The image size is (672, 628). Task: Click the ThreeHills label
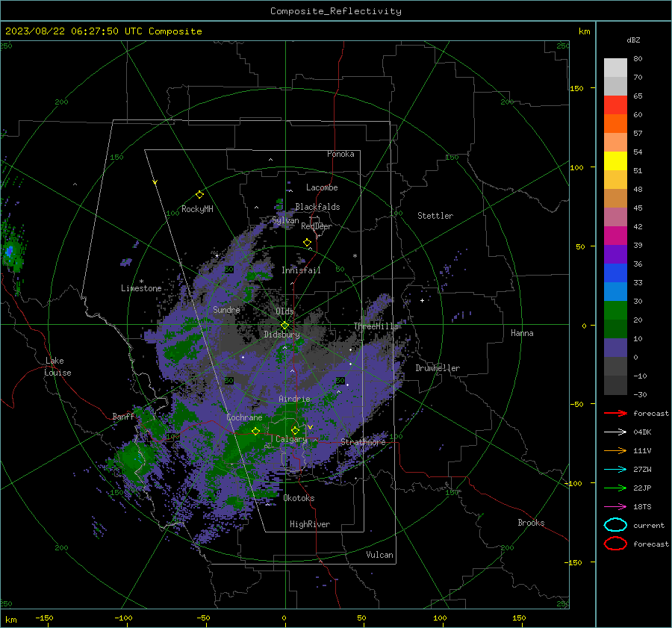click(376, 326)
